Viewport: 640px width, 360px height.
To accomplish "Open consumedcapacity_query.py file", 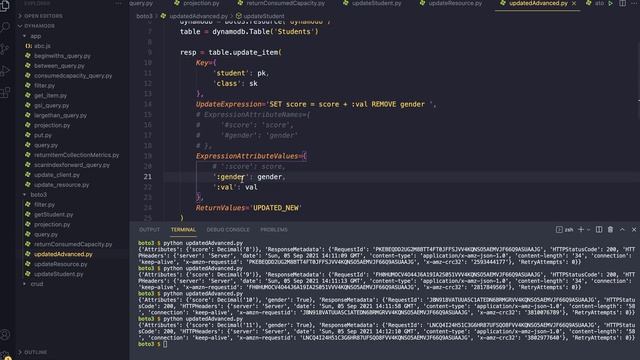I will click(x=73, y=76).
